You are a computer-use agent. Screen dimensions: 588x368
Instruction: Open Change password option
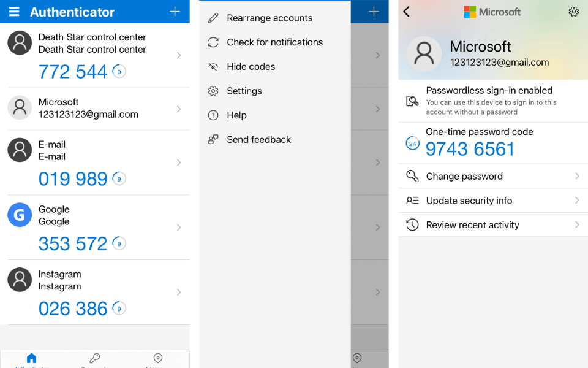pos(493,176)
